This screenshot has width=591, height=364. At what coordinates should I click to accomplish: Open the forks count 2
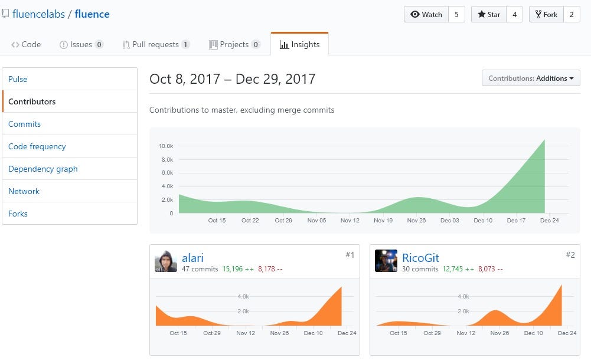(x=572, y=14)
